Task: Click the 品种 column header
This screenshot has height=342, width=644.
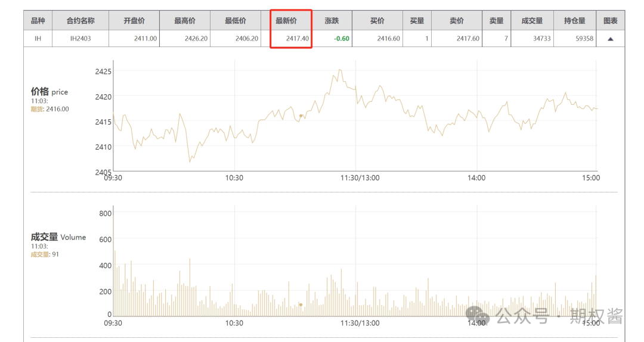Action: pos(38,20)
